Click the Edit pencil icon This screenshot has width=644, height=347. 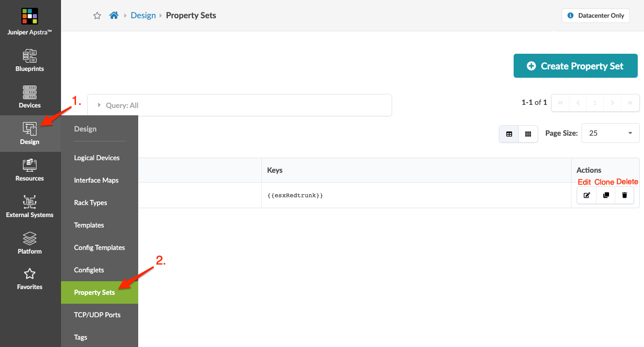pos(587,195)
